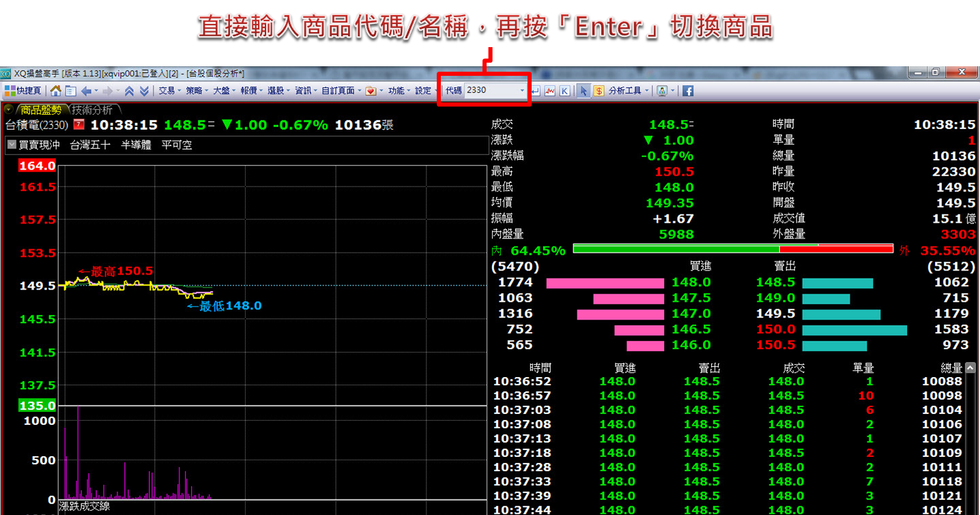Open the favorites heart folder icon
The width and height of the screenshot is (980, 515).
click(x=370, y=90)
